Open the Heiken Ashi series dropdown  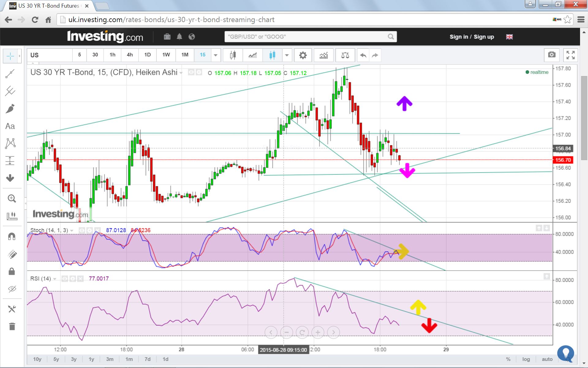181,73
